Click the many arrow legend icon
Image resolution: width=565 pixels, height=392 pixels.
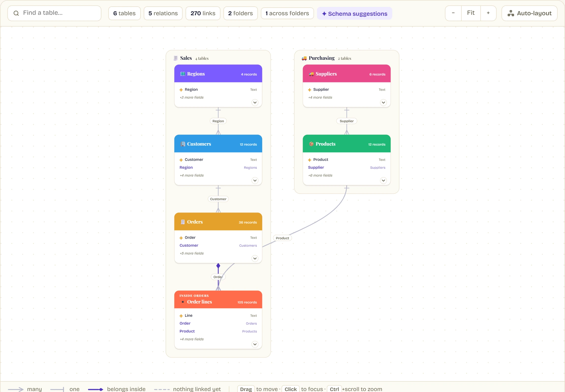16,389
